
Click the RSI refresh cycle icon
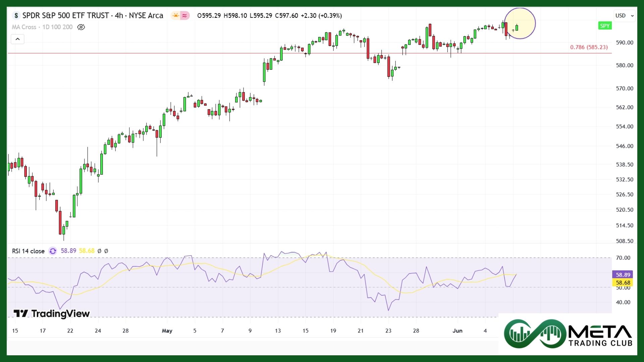click(53, 251)
